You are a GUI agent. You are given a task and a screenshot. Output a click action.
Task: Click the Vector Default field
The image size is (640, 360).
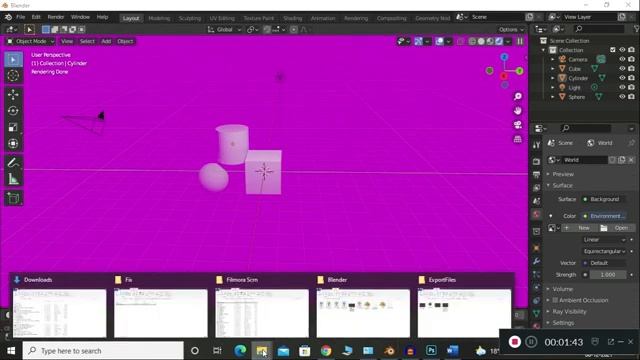[x=604, y=263]
